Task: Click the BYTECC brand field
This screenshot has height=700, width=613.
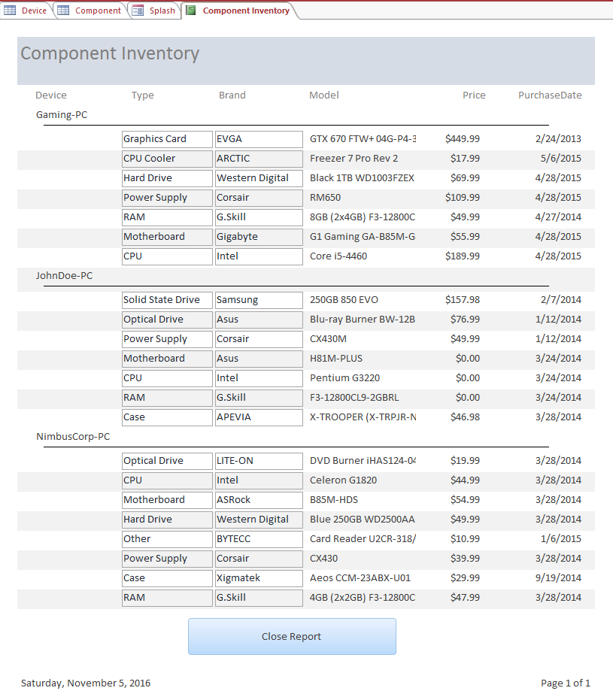Action: [259, 539]
